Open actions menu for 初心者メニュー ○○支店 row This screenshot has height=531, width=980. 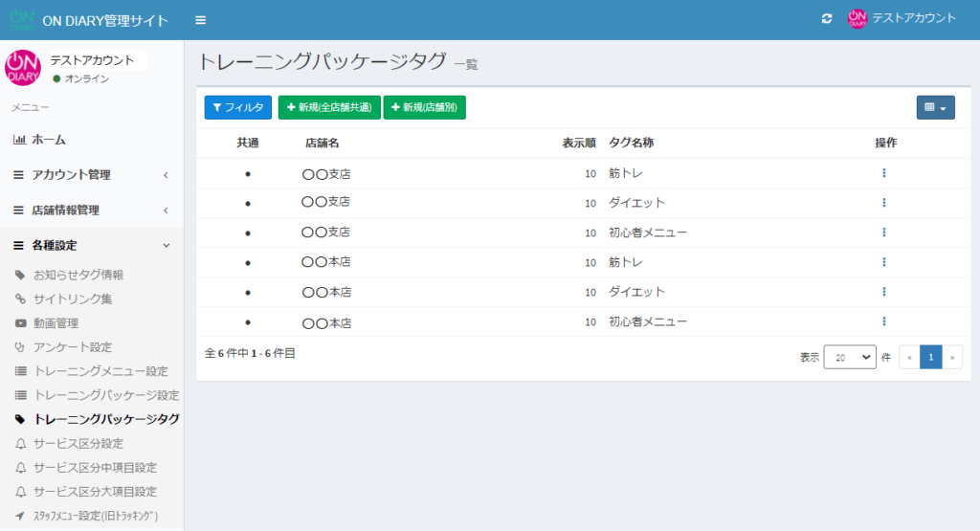point(884,232)
